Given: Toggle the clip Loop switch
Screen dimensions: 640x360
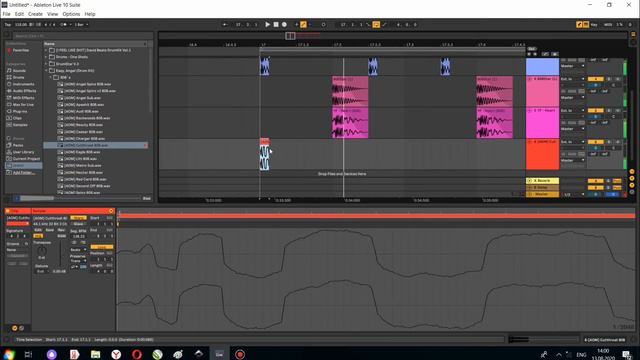Looking at the screenshot, I should tap(102, 247).
